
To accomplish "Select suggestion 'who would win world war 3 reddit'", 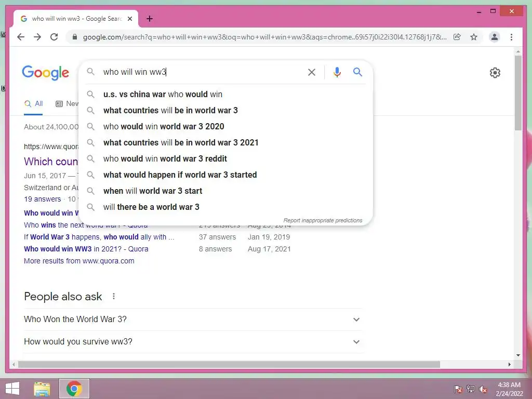I will click(x=225, y=159).
